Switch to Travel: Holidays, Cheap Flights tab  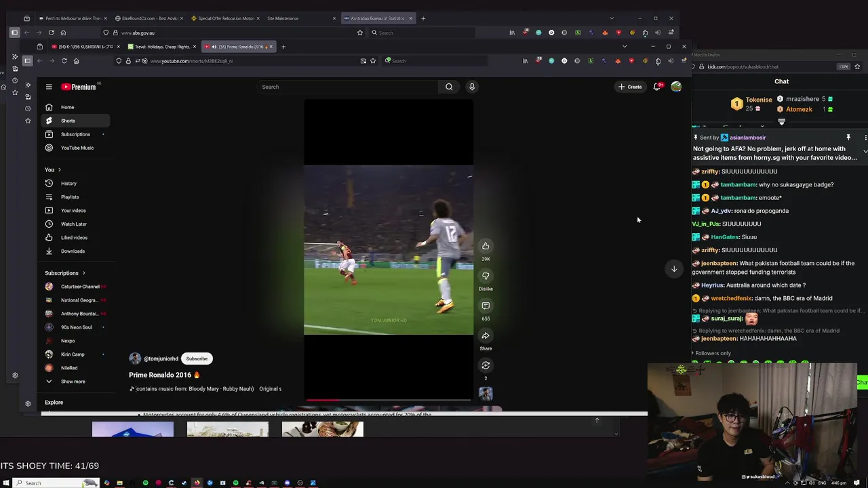click(161, 47)
